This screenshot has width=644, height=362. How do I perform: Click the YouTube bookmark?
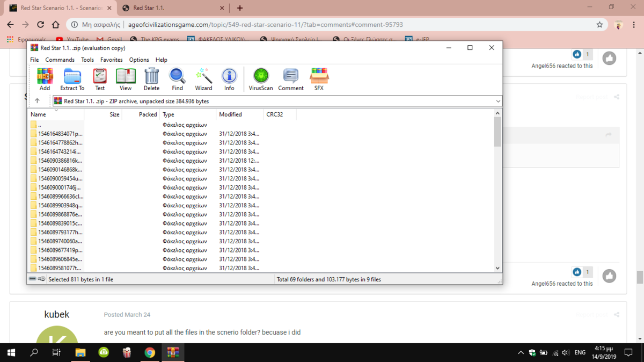click(72, 39)
